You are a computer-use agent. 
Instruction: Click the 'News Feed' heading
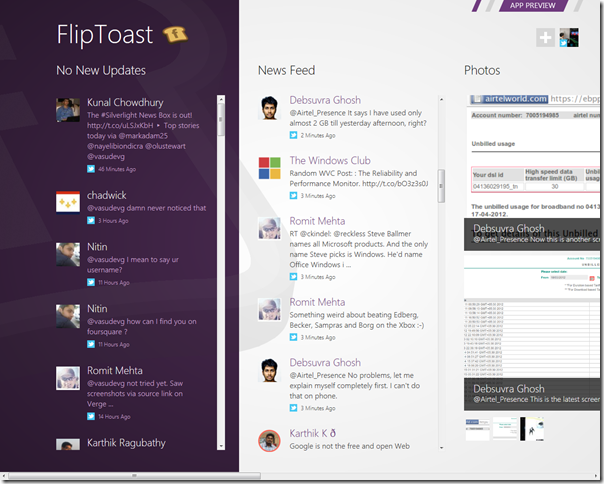pyautogui.click(x=287, y=70)
